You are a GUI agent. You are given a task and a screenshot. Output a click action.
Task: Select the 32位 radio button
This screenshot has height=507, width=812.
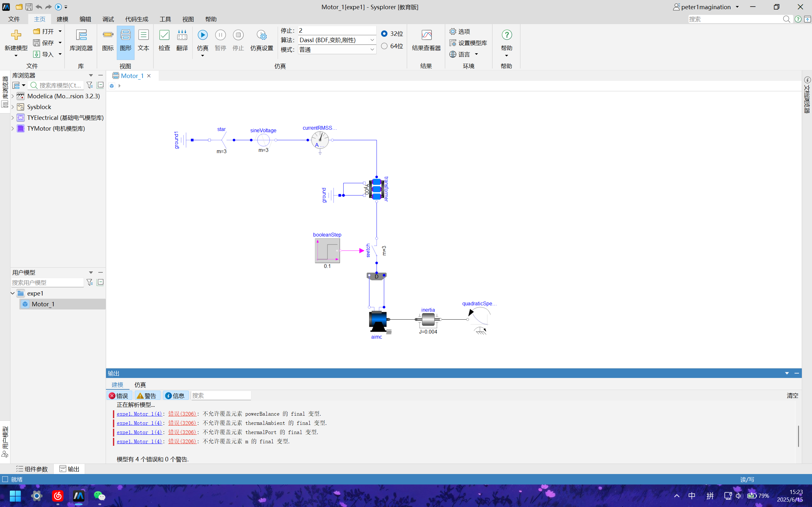pos(384,34)
